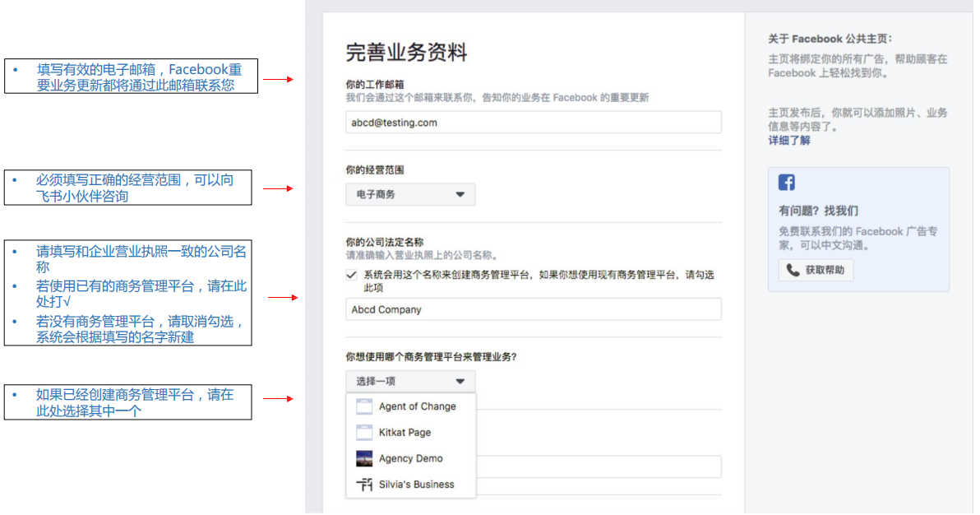Click the 完善业务资料 page heading
The width and height of the screenshot is (980, 515).
(x=406, y=52)
